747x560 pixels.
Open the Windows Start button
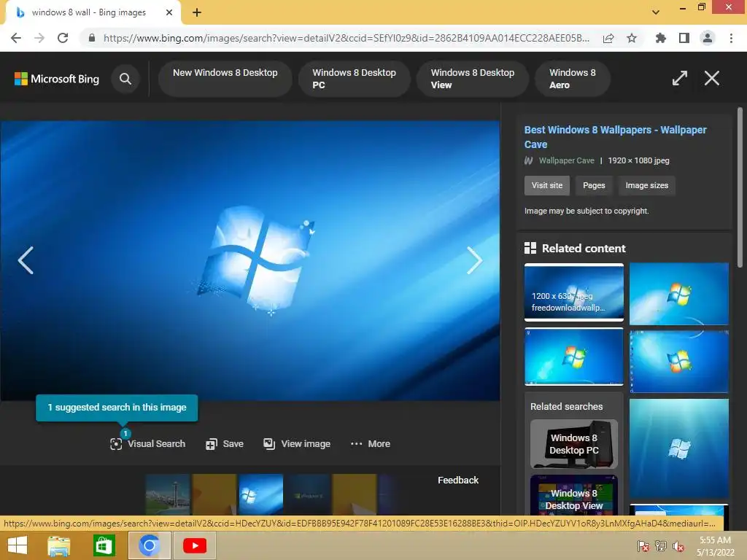18,545
